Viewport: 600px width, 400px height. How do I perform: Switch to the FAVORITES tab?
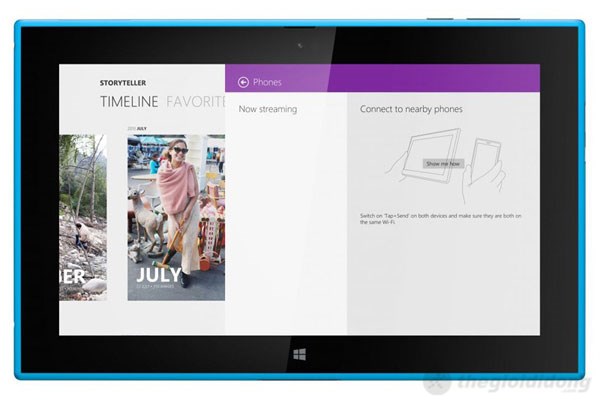(196, 102)
